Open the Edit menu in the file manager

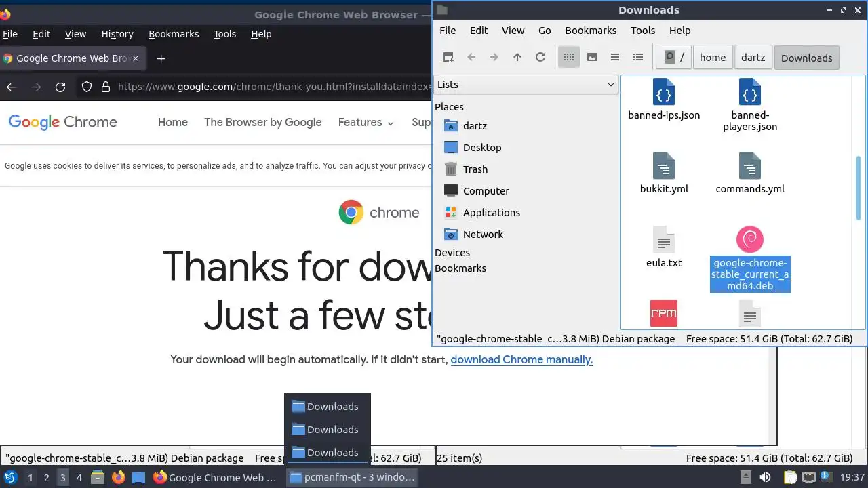tap(479, 30)
